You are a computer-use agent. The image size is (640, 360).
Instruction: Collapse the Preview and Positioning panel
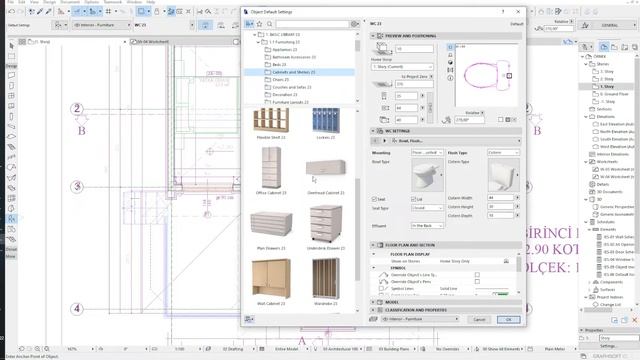click(x=373, y=36)
